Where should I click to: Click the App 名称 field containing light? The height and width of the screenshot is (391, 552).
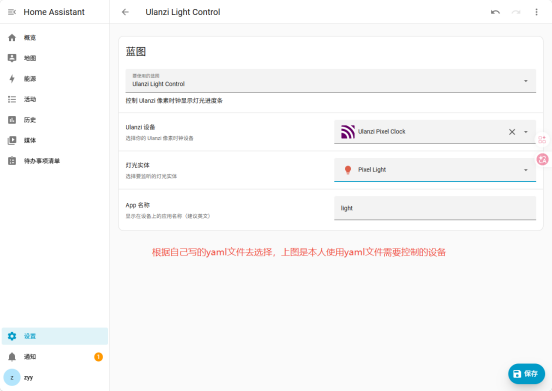(435, 208)
